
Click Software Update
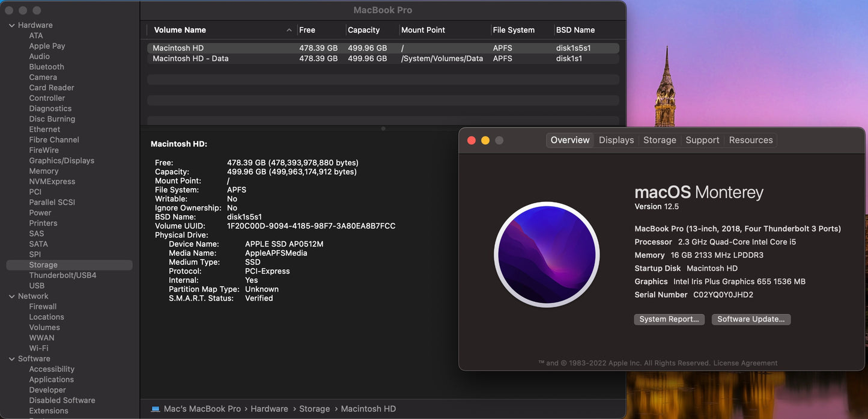[x=750, y=319]
